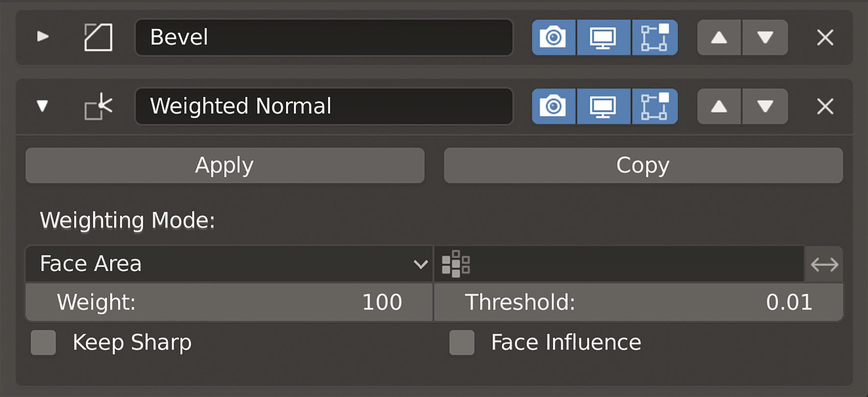
Task: Toggle edit mode display for Weighted Normal
Action: [654, 106]
